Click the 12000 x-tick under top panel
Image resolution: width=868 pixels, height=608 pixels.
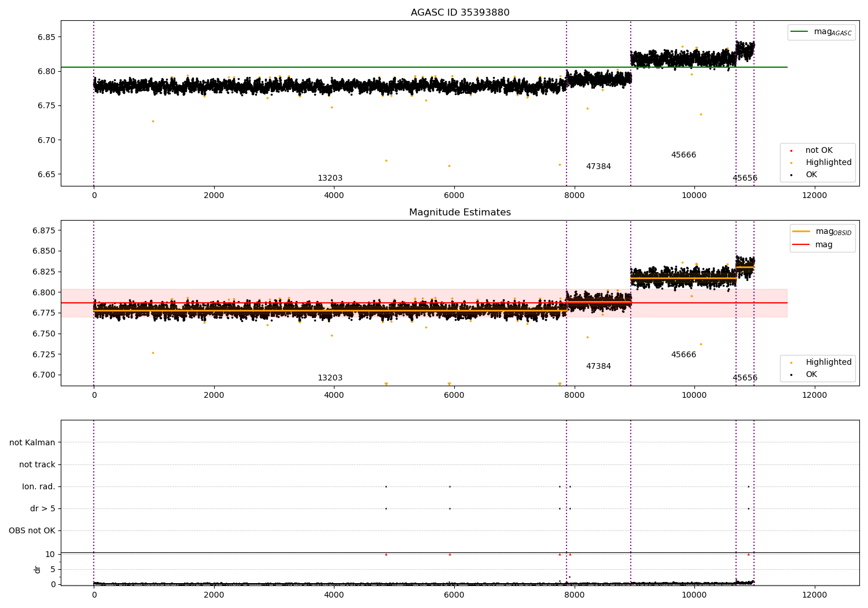814,196
